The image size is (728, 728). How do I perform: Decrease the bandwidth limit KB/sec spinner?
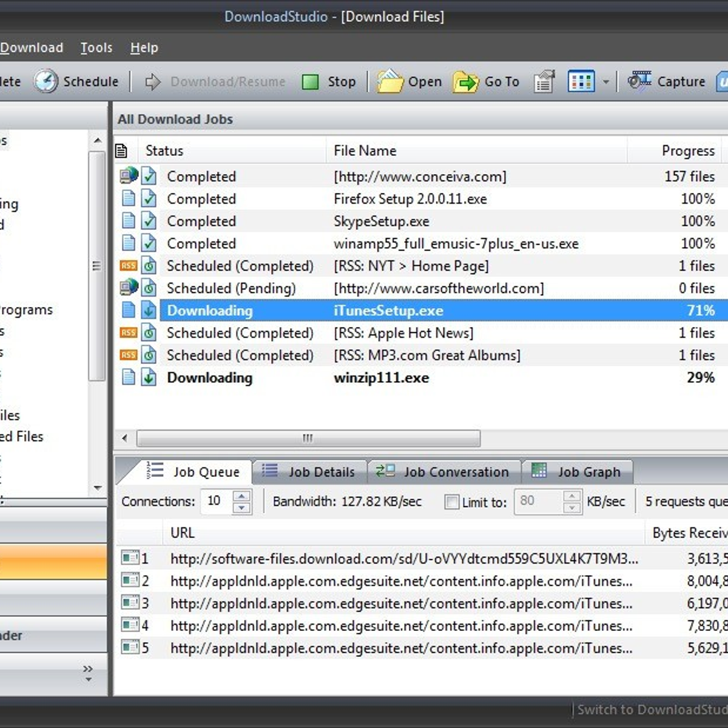coord(571,508)
